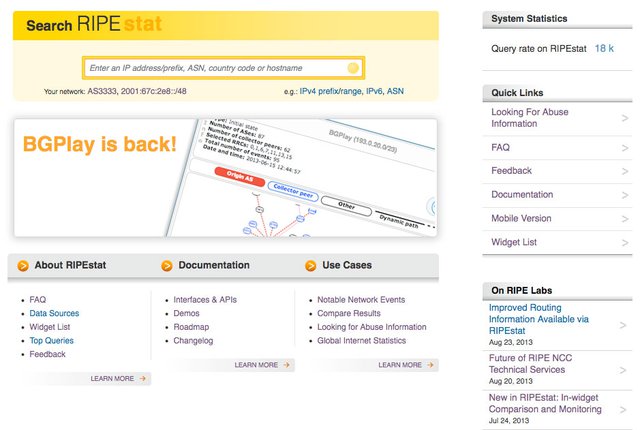Click the round search button in search box
The image size is (640, 430).
point(353,68)
